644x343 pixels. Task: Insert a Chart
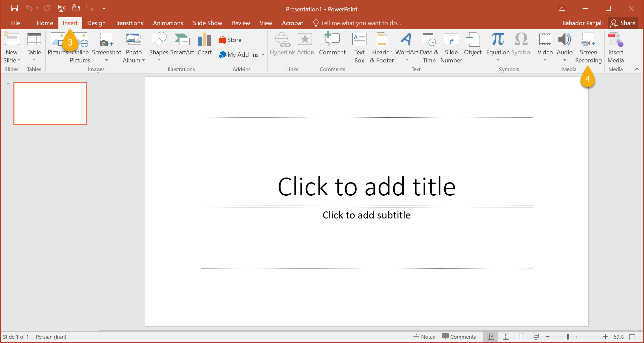point(204,44)
